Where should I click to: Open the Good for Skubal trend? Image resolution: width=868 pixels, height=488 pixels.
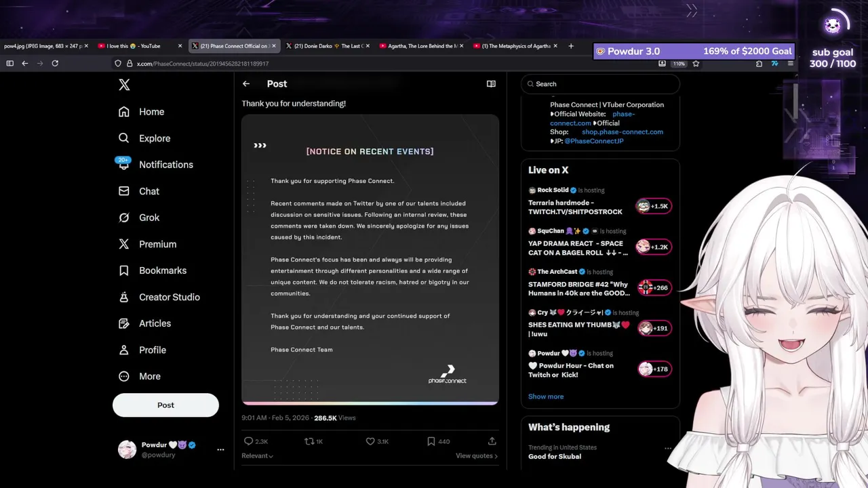[555, 457]
